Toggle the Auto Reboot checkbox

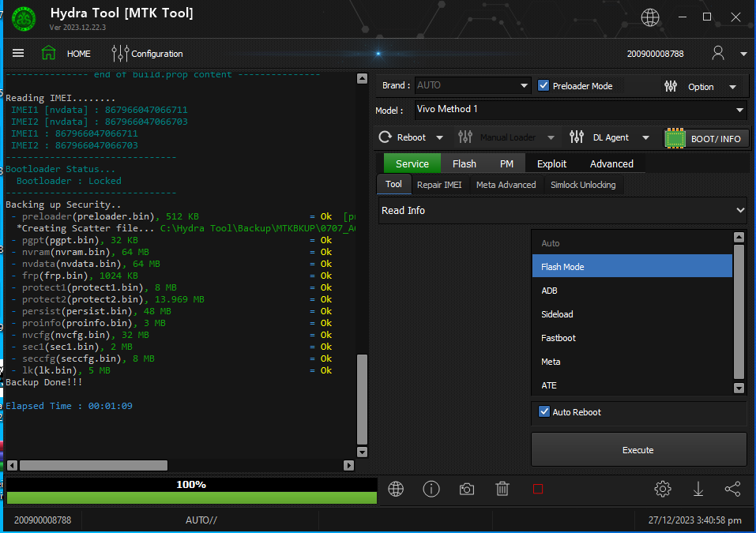[543, 411]
